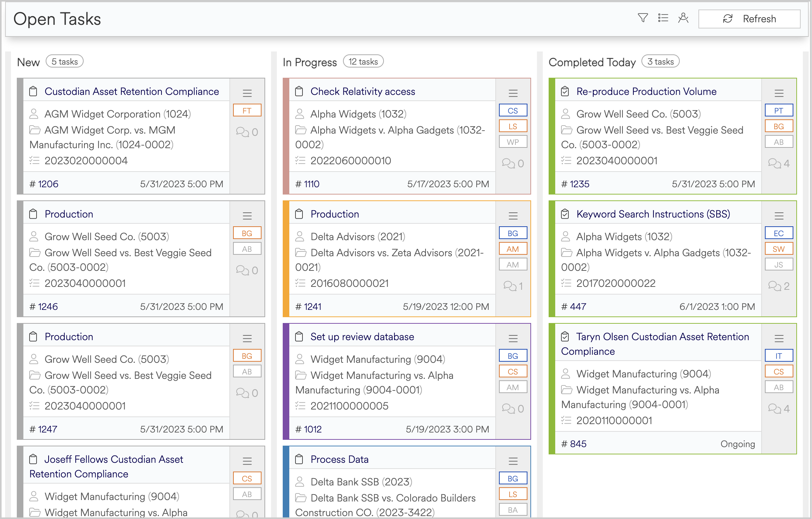Screen dimensions: 812x519
Task: Click IT badge on Taryn Olsen card
Action: pos(779,355)
